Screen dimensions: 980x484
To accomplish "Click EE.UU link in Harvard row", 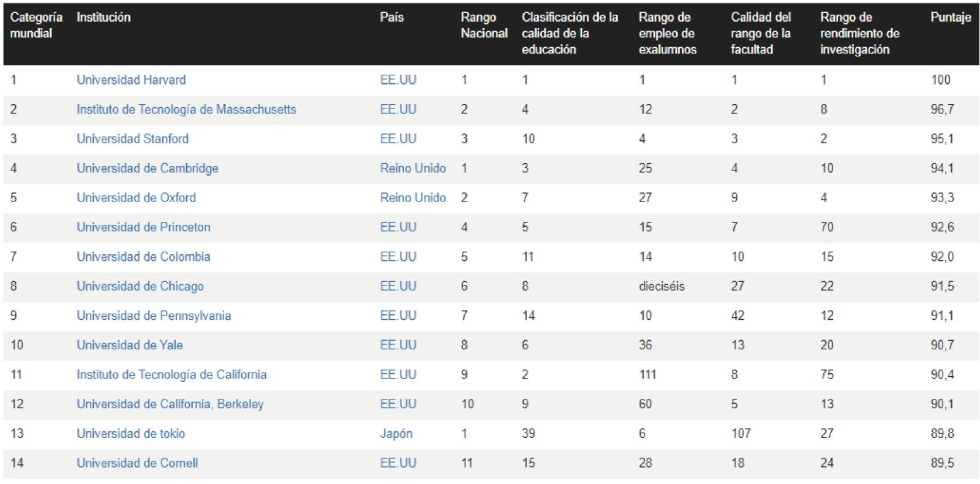I will [398, 80].
